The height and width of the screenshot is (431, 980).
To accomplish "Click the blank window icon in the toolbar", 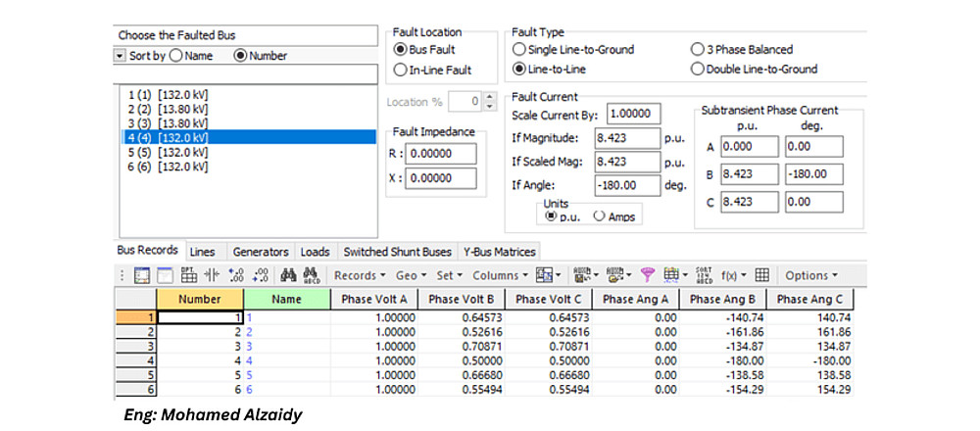I will click(165, 275).
